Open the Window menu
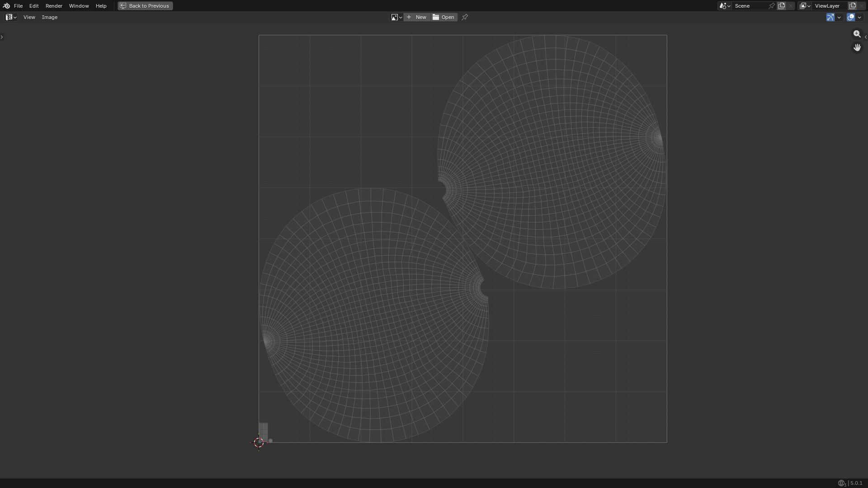Image resolution: width=868 pixels, height=488 pixels. pos(79,6)
